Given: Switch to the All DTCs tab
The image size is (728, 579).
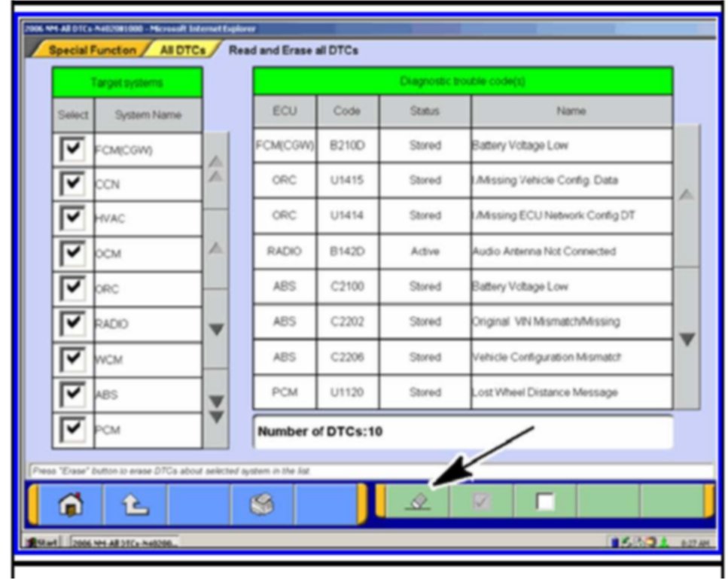Looking at the screenshot, I should click(x=178, y=51).
